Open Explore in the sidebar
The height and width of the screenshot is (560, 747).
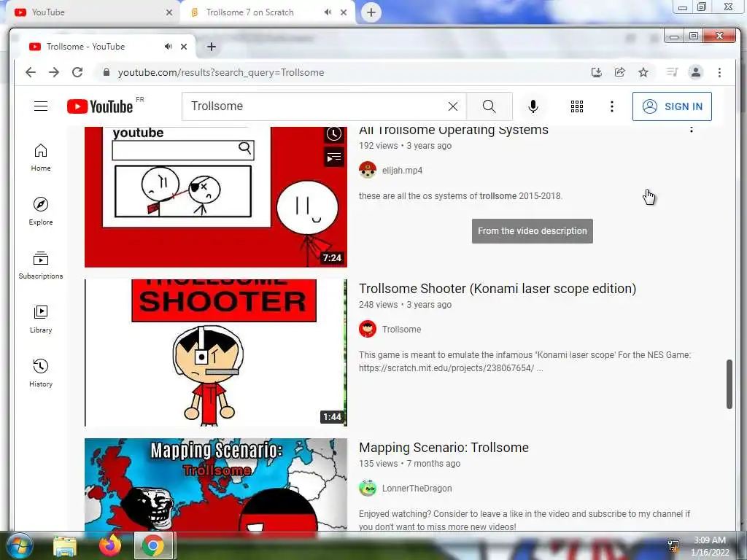pos(41,211)
